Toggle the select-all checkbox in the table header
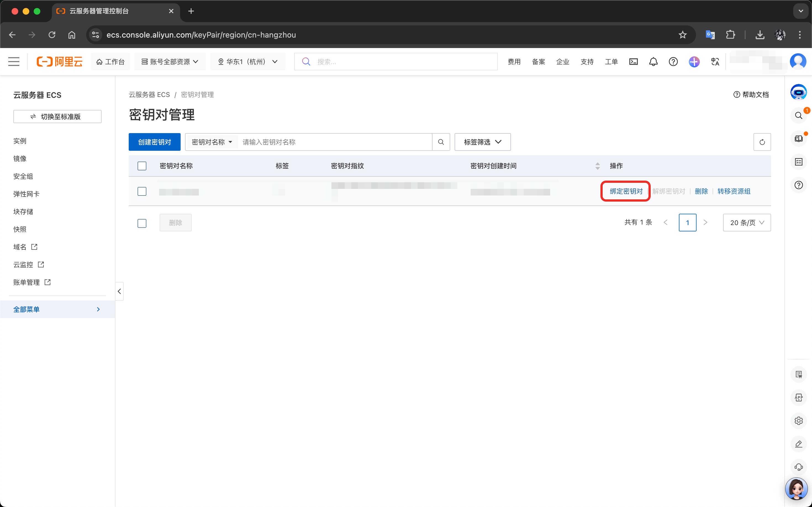 point(142,166)
